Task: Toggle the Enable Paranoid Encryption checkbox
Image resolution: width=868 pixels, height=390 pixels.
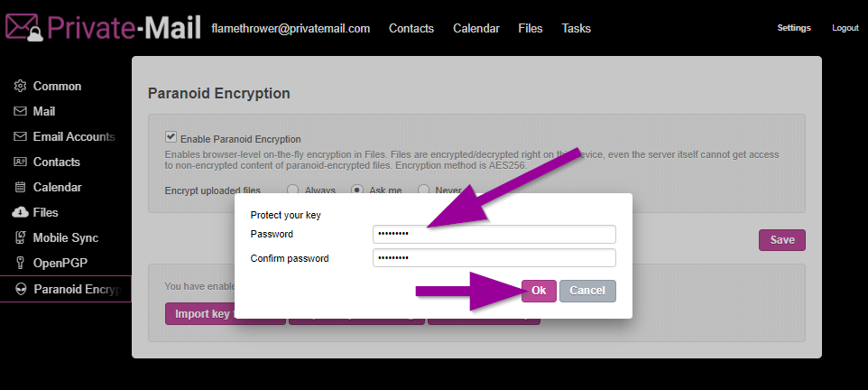Action: 171,137
